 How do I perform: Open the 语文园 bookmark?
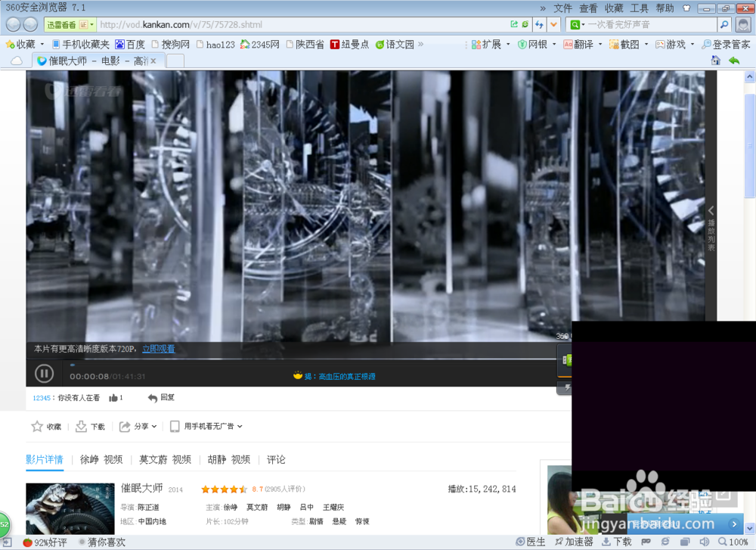(x=395, y=45)
